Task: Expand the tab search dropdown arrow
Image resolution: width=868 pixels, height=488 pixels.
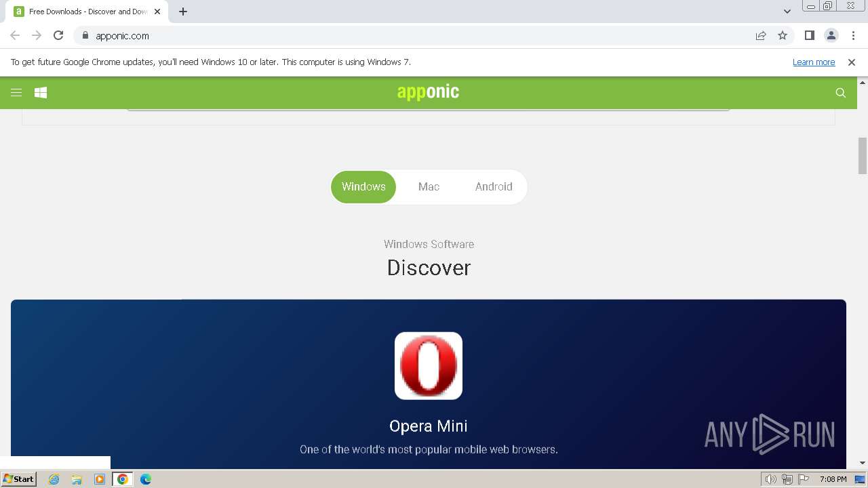Action: point(787,12)
